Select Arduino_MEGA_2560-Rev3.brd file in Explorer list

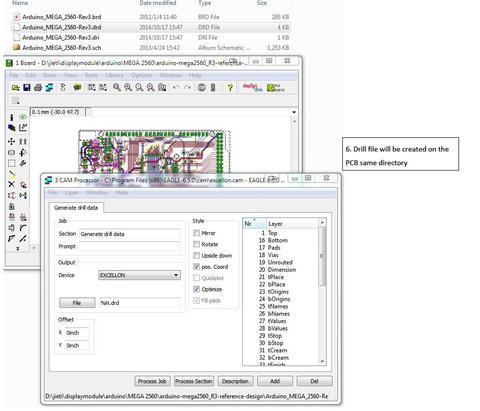click(x=151, y=17)
